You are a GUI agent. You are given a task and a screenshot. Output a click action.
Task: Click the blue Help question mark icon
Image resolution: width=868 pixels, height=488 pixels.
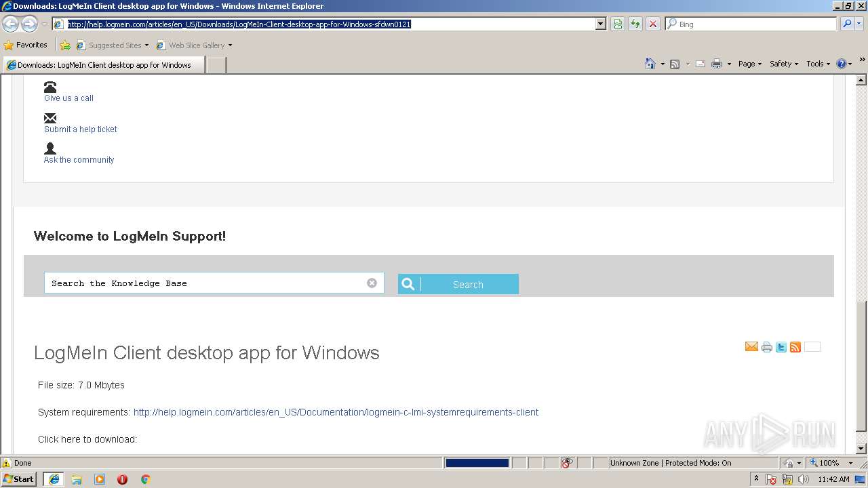[842, 64]
